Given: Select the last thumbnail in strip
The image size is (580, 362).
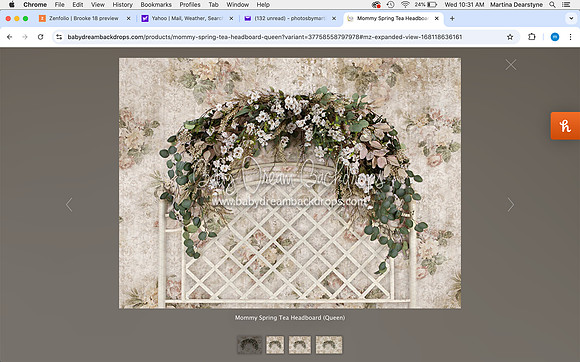Looking at the screenshot, I should (329, 345).
